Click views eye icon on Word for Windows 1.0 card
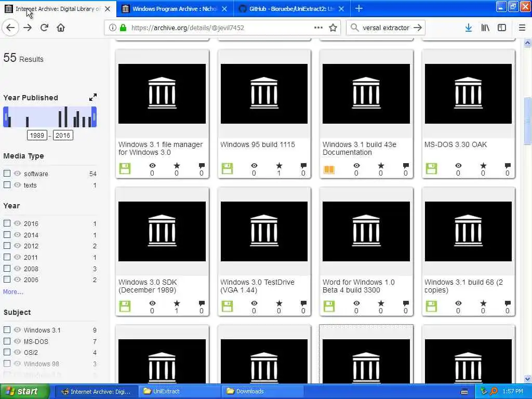The height and width of the screenshot is (399, 532). [x=356, y=303]
